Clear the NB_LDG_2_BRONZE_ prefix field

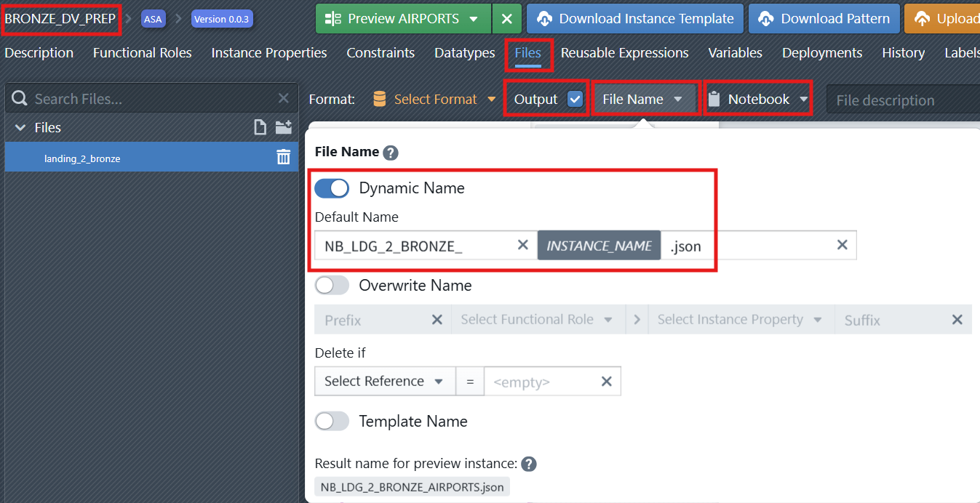522,245
